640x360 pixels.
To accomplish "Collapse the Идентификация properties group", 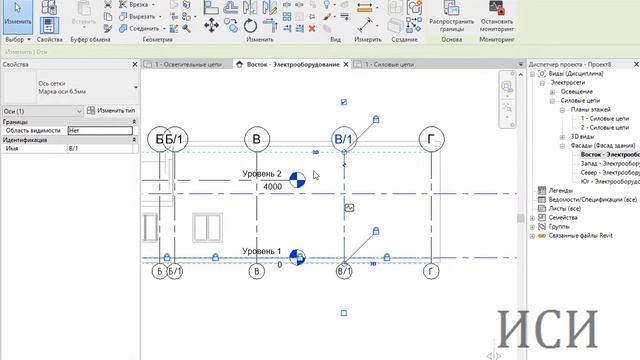I will [x=134, y=140].
